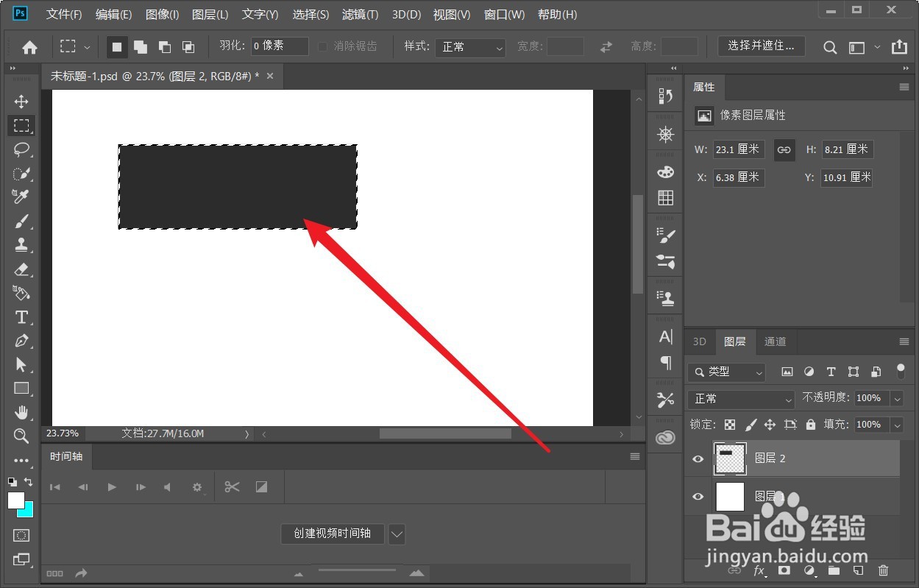Select the Rectangle shape tool

click(x=21, y=388)
